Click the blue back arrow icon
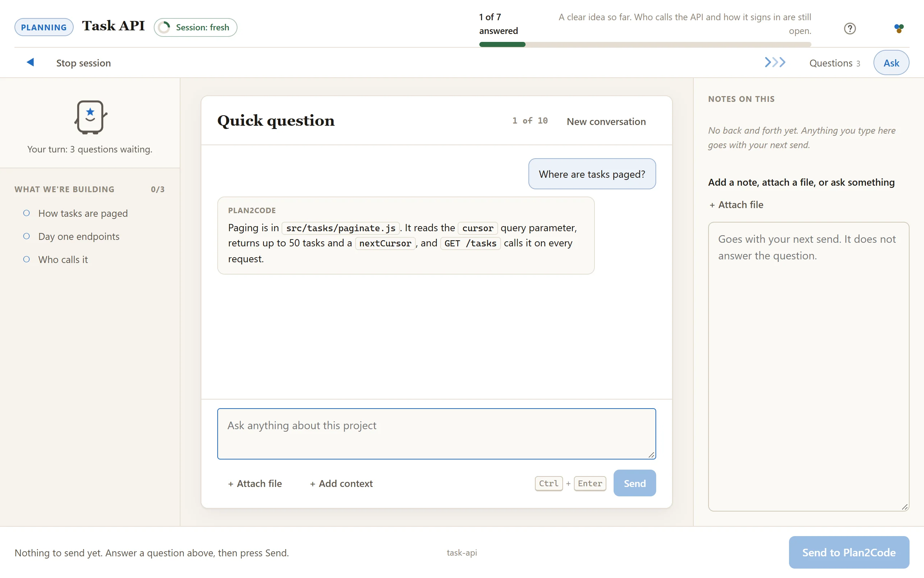This screenshot has width=924, height=578. click(x=30, y=62)
